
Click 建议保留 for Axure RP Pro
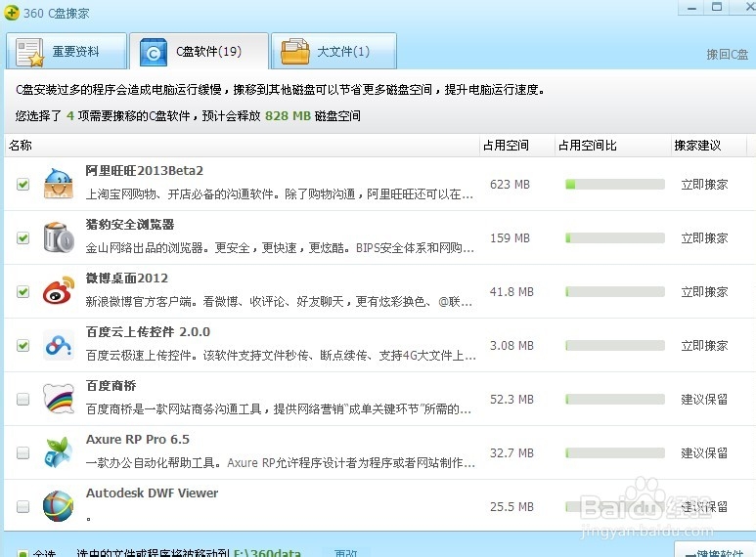point(704,452)
